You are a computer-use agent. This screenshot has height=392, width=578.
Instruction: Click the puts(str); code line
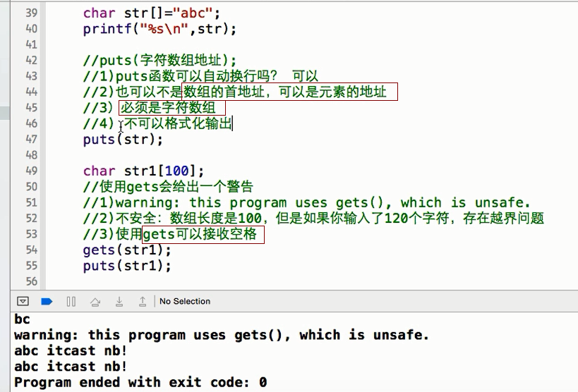click(123, 140)
